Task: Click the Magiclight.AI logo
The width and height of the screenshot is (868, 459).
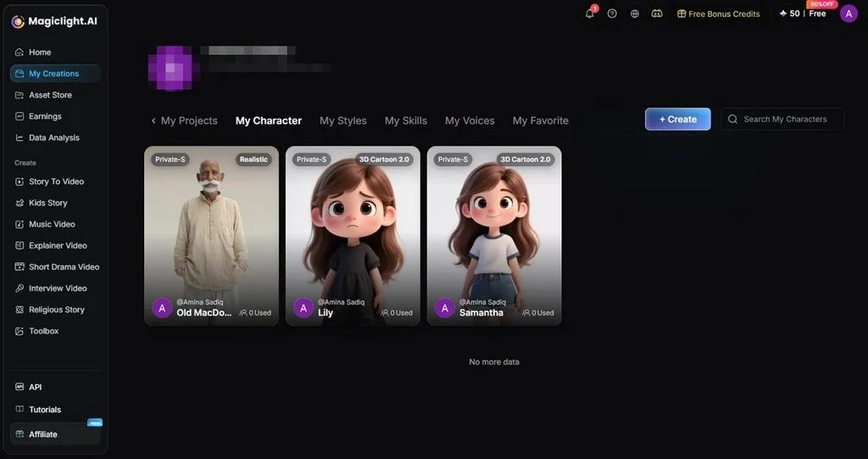Action: point(54,21)
